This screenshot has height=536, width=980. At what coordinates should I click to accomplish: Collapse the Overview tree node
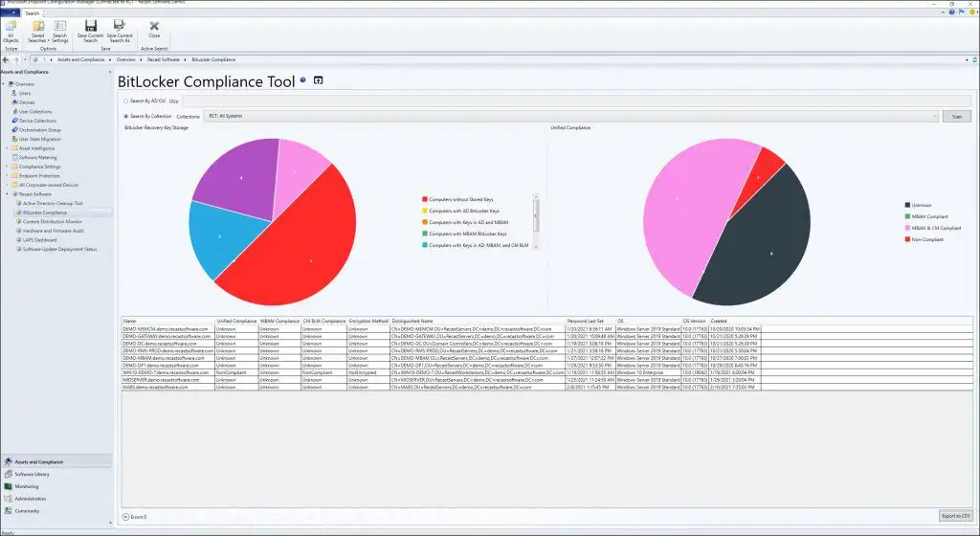click(3, 83)
